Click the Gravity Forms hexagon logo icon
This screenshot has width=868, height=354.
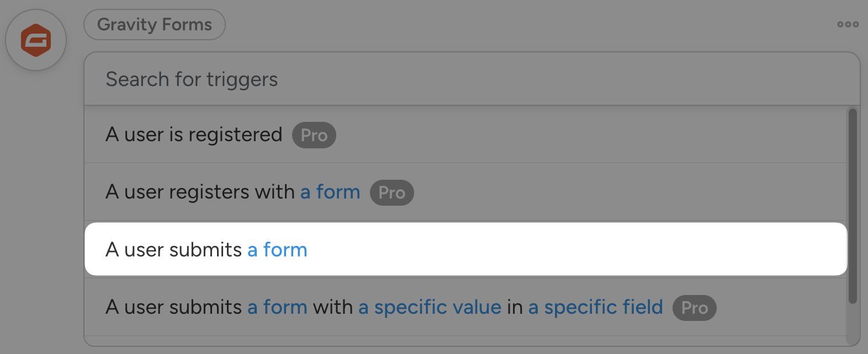tap(36, 40)
